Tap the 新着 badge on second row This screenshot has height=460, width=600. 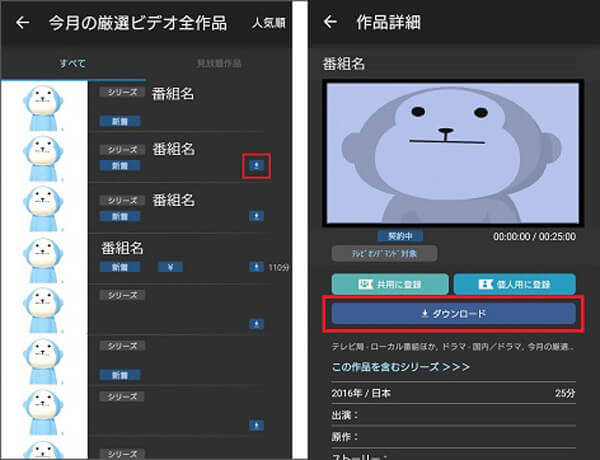click(x=120, y=166)
